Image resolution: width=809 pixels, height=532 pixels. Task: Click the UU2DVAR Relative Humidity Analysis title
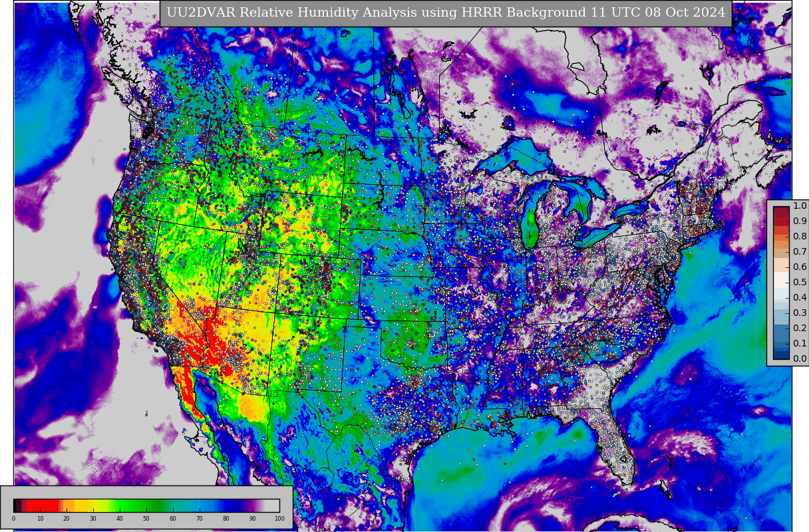(x=446, y=13)
